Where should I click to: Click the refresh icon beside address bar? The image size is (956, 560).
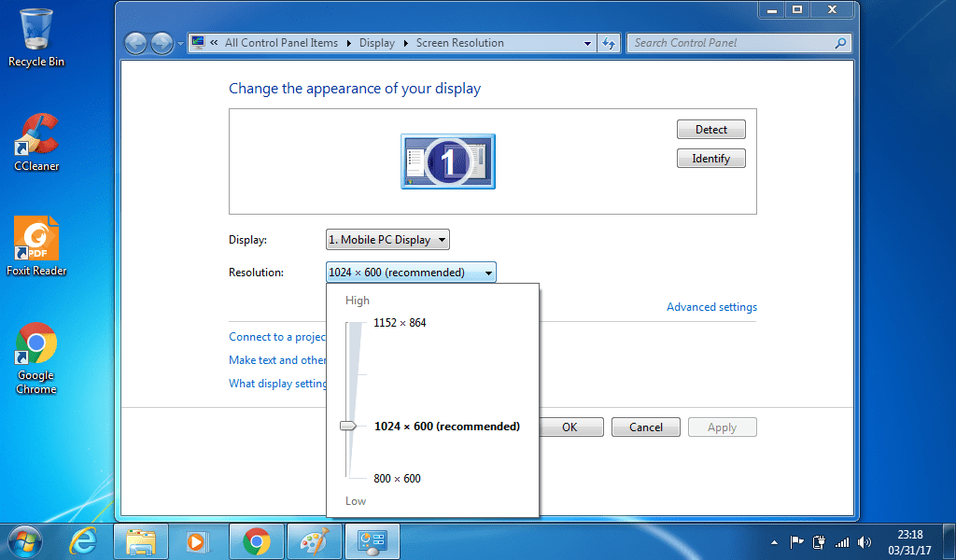[x=609, y=43]
